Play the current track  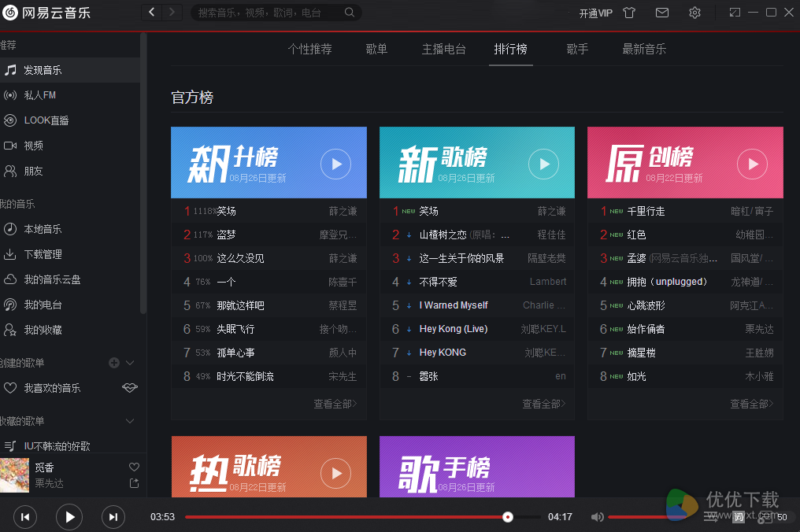pyautogui.click(x=69, y=517)
